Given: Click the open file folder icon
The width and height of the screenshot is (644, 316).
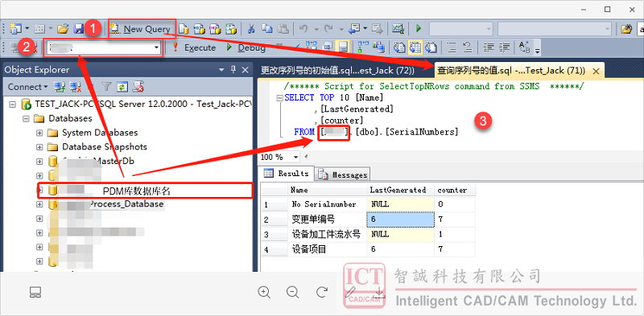Looking at the screenshot, I should coord(63,29).
